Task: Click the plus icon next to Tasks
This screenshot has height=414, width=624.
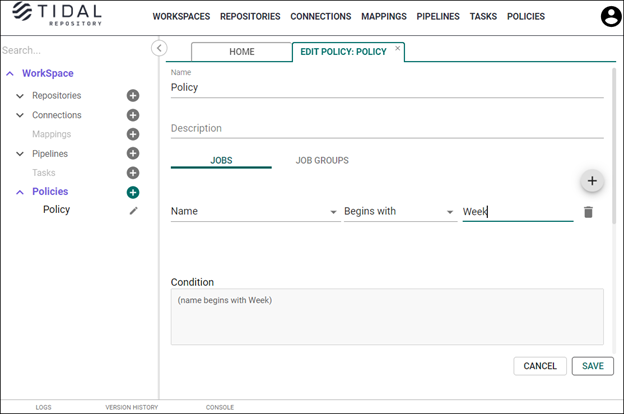Action: (x=133, y=173)
